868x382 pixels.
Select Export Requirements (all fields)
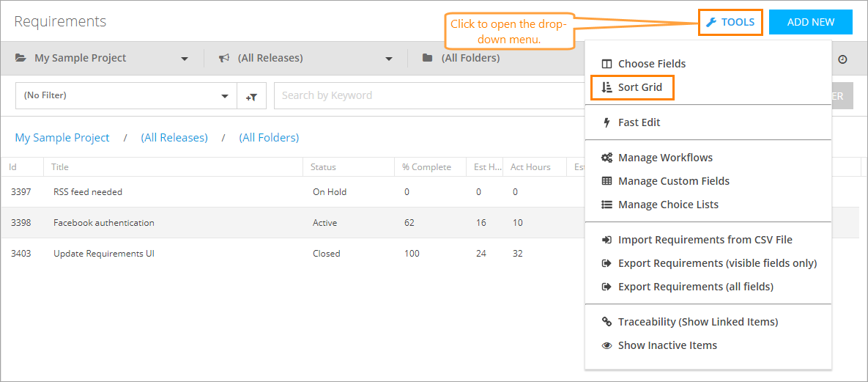tap(695, 287)
